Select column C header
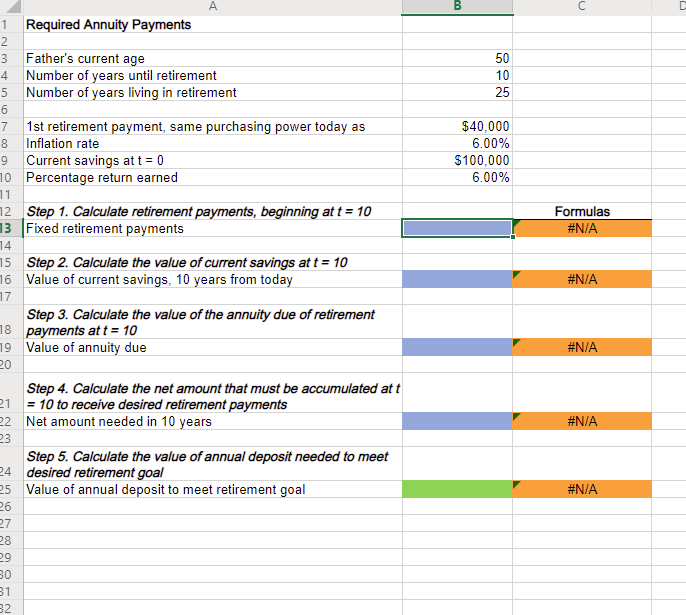The image size is (686, 615). 582,6
